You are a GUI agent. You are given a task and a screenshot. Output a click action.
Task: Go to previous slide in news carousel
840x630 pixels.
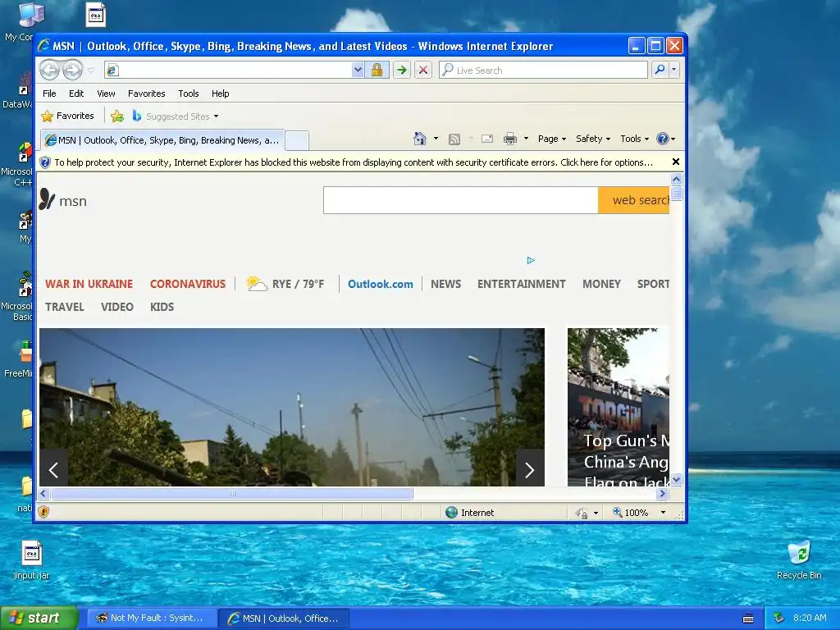(x=53, y=470)
